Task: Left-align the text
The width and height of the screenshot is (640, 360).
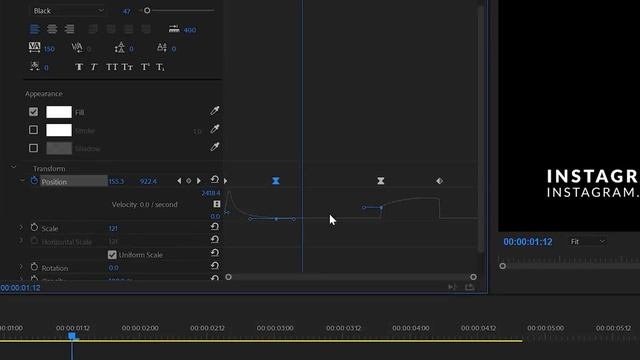Action: 35,29
